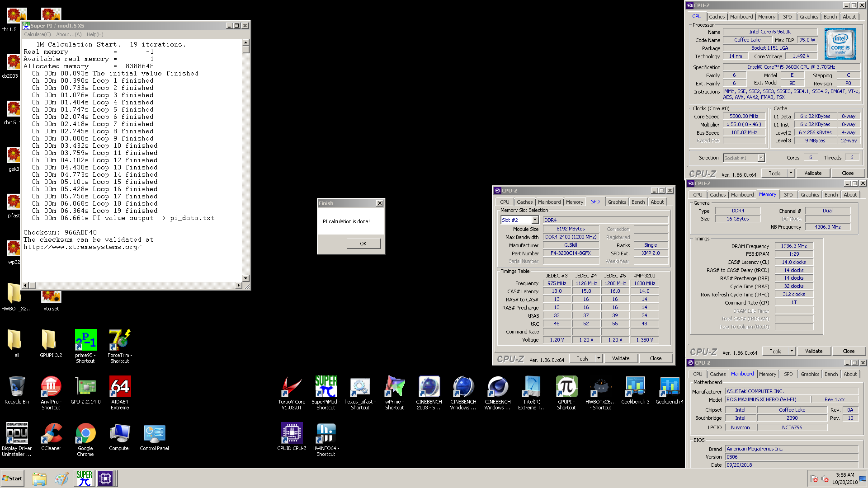Open the Recycle Bin
This screenshot has width=868, height=488.
coord(17,390)
